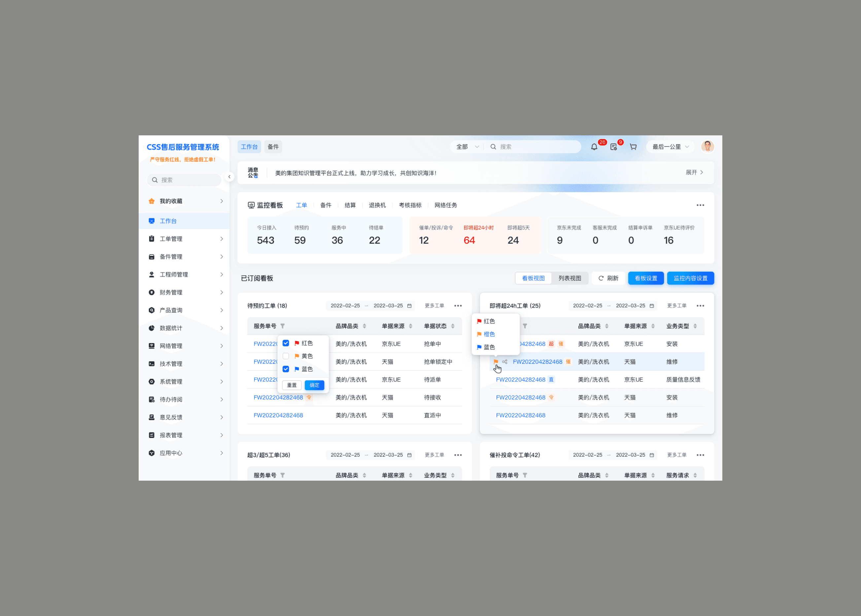Click the calendar icon in 超3/超5工单 date range
Screen dimensions: 861x616
point(409,455)
